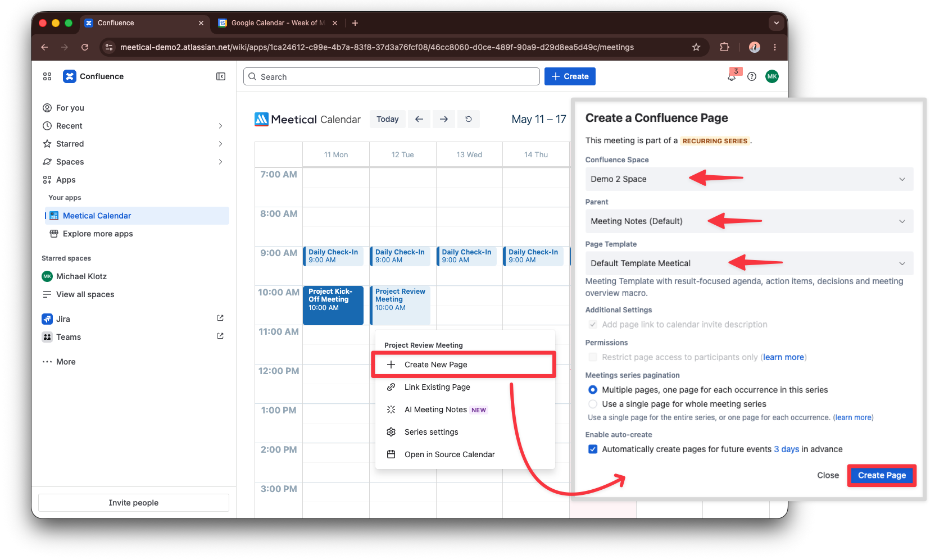The width and height of the screenshot is (944, 560).
Task: Click the Invite people button
Action: click(x=134, y=503)
